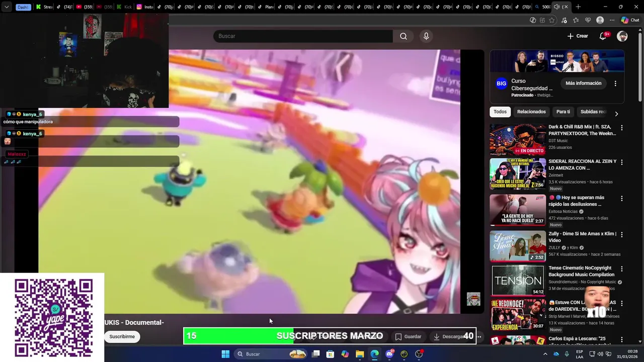Click the Windows taskbar search box
This screenshot has width=644, height=362.
271,354
